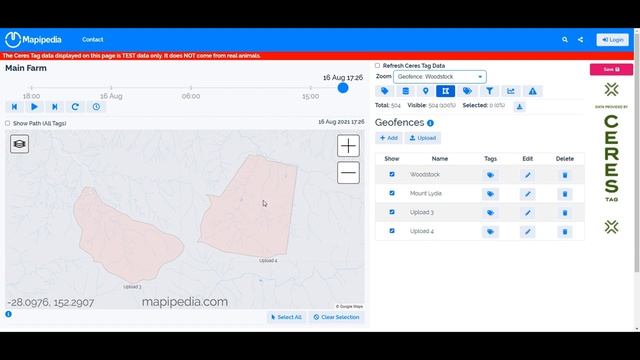Click tags icon for Upload 3 row
This screenshot has height=360, width=640.
pyautogui.click(x=490, y=213)
